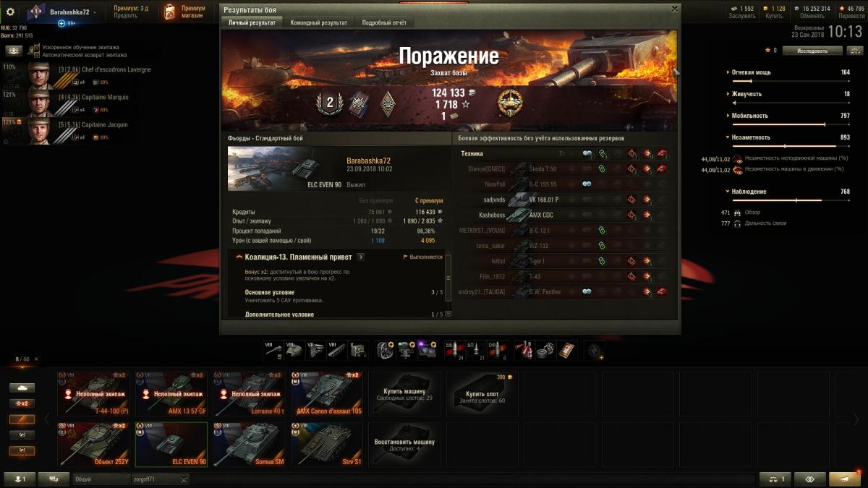
Task: Select crew member Capitaine Jacquin
Action: coord(87,130)
